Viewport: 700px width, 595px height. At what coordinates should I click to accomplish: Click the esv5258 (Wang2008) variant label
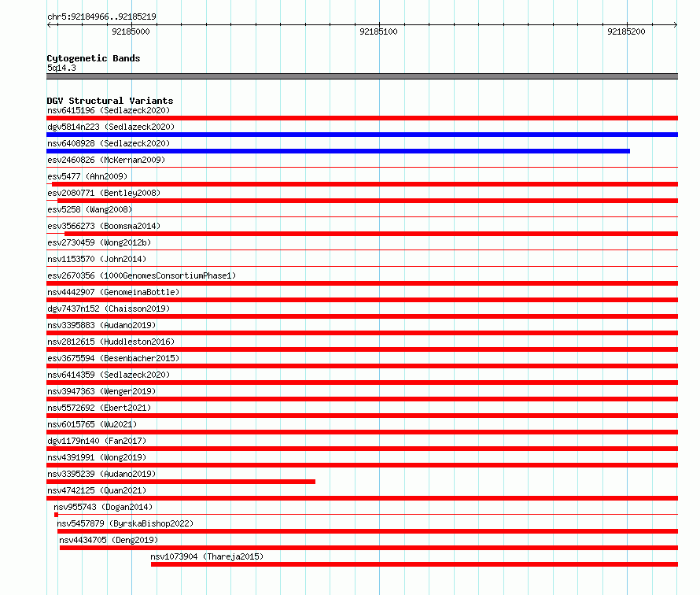(x=90, y=209)
